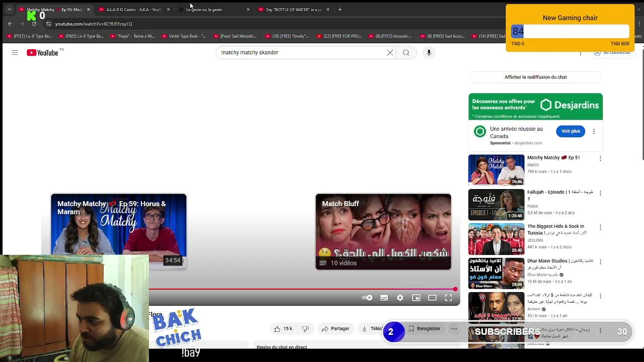Viewport: 644px width, 362px height.
Task: Play the suggested Ep 59 Horus & Maram card
Action: 119,231
